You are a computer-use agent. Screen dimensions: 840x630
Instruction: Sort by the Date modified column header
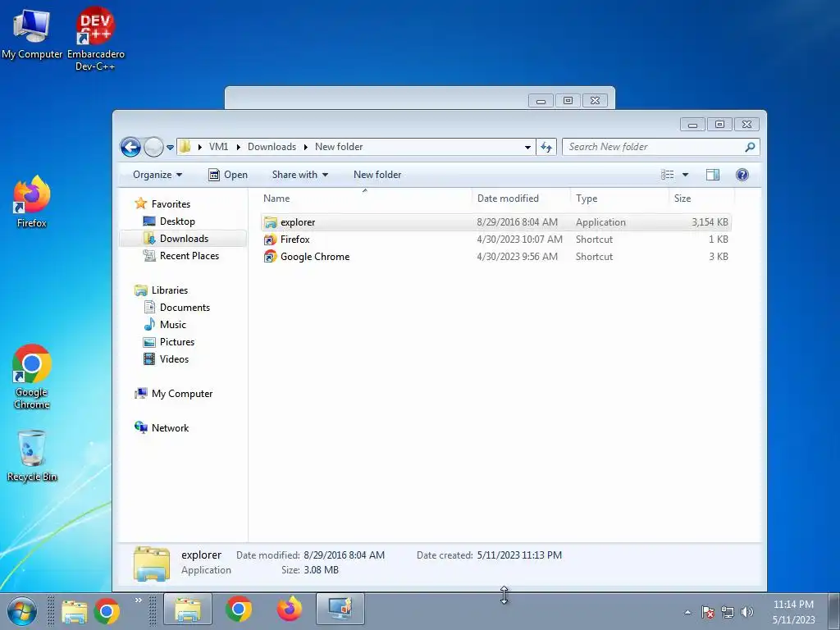click(x=508, y=199)
